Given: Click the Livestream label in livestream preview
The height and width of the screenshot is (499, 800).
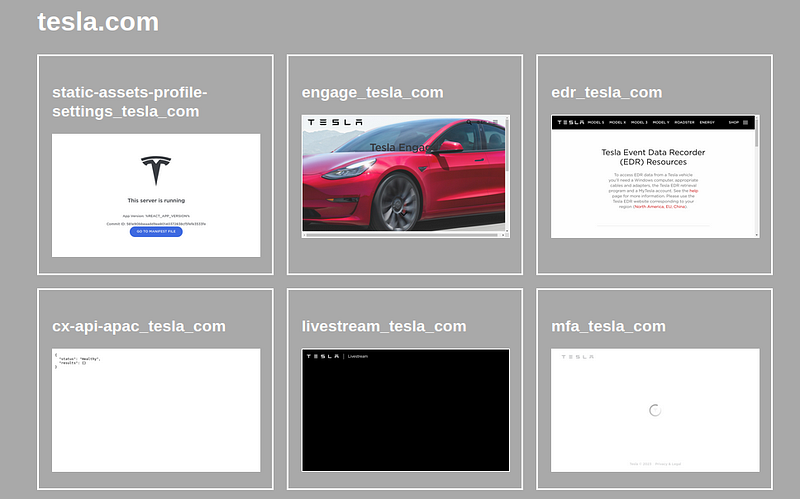Looking at the screenshot, I should [x=358, y=356].
